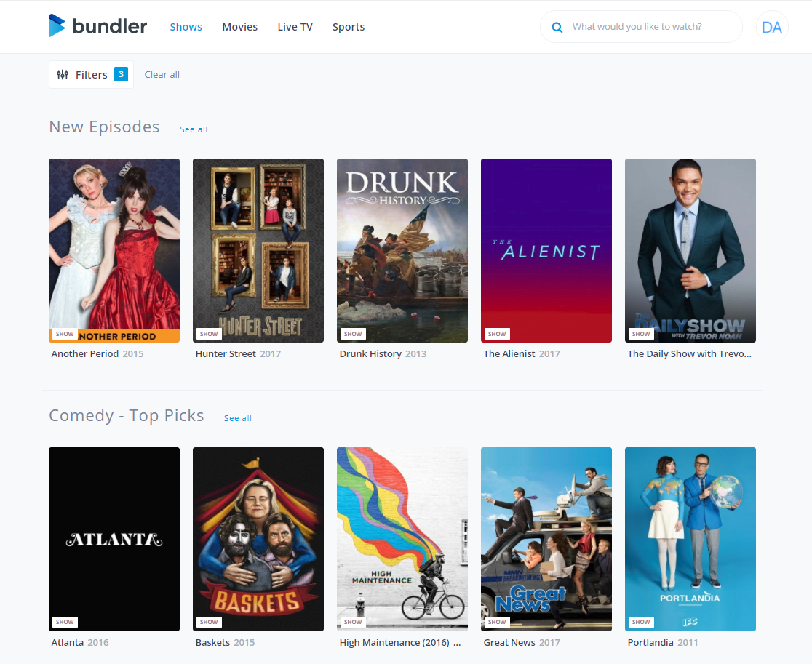Screen dimensions: 812x664
Task: Open the Drunk History show poster
Action: [402, 250]
